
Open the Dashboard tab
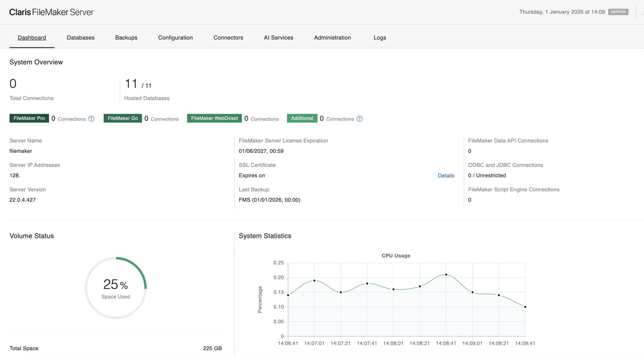click(32, 38)
